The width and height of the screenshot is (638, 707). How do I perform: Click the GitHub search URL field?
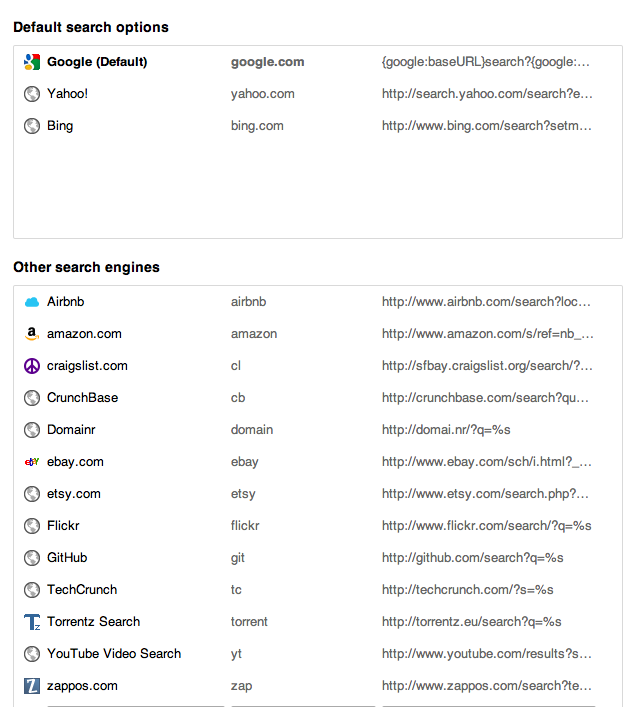click(x=473, y=558)
